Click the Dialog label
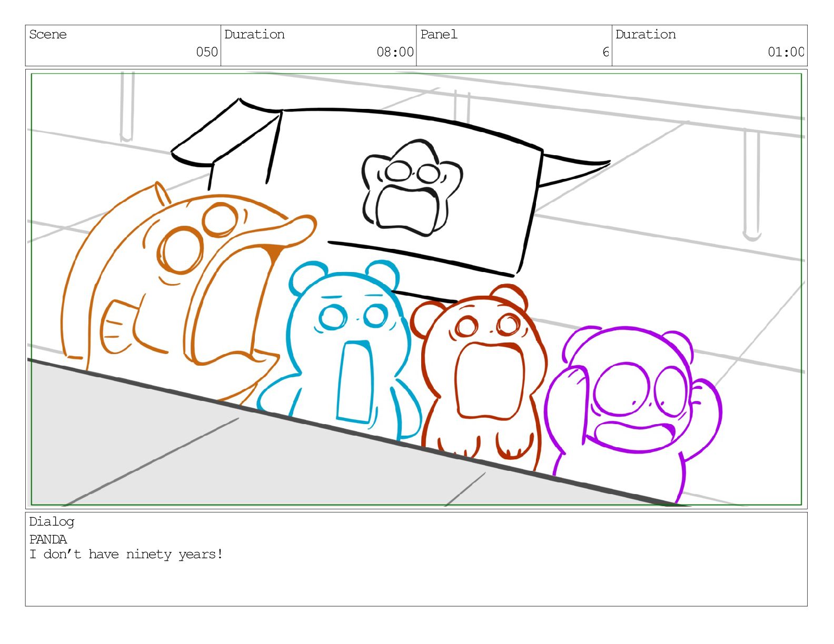The image size is (834, 644). pyautogui.click(x=52, y=522)
